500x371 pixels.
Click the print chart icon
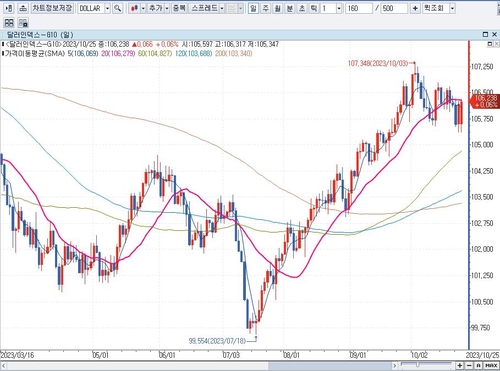pos(23,8)
